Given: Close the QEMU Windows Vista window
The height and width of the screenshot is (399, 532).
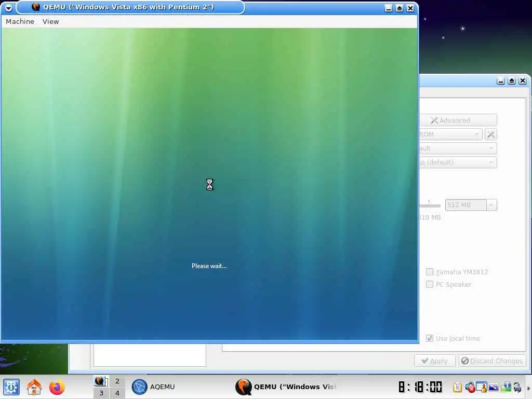Looking at the screenshot, I should point(410,8).
